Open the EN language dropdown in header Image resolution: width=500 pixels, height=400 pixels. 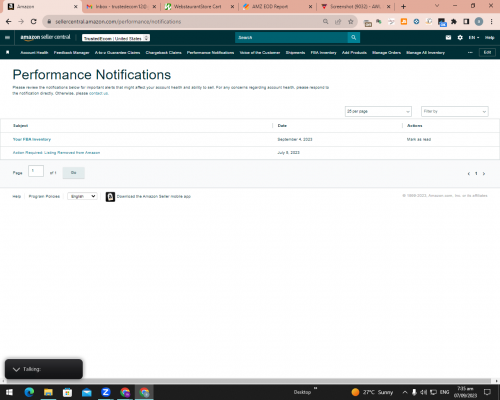[x=473, y=38]
